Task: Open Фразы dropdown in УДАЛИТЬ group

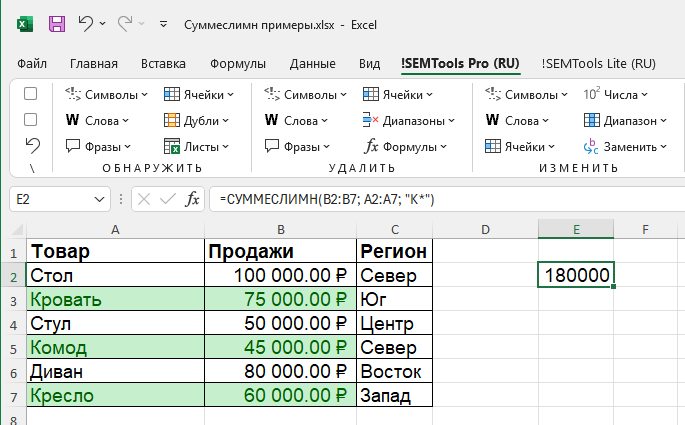Action: (x=297, y=146)
